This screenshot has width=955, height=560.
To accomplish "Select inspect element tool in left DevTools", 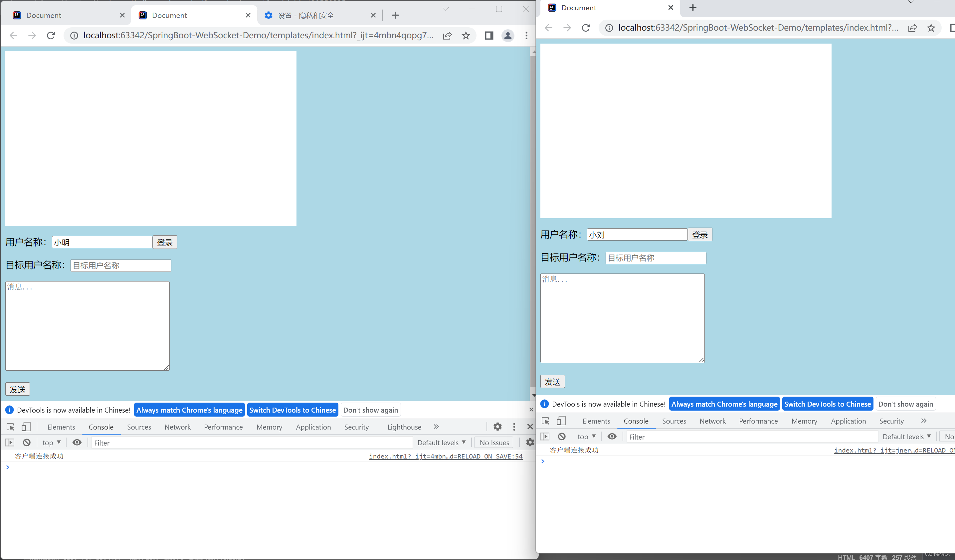I will pos(11,427).
